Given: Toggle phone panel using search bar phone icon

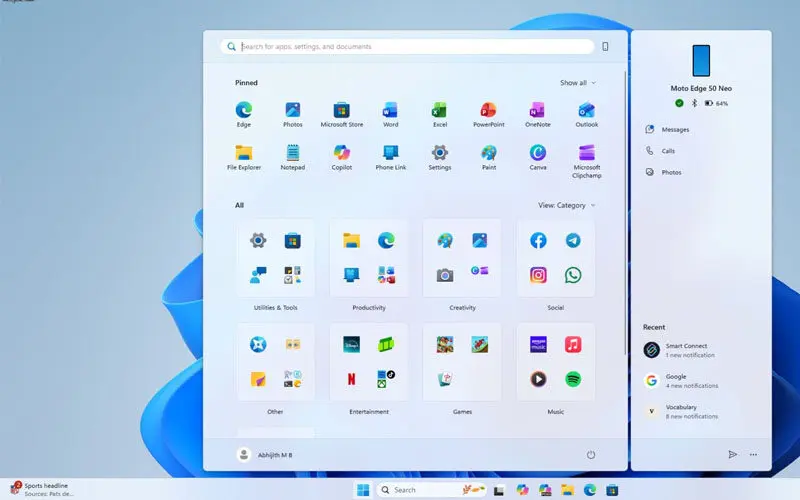Looking at the screenshot, I should pyautogui.click(x=605, y=46).
